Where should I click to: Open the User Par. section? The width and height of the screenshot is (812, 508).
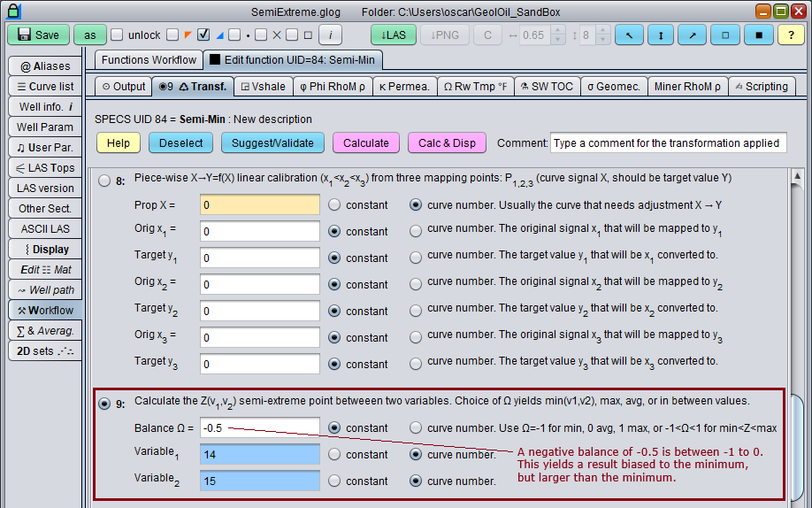(45, 148)
